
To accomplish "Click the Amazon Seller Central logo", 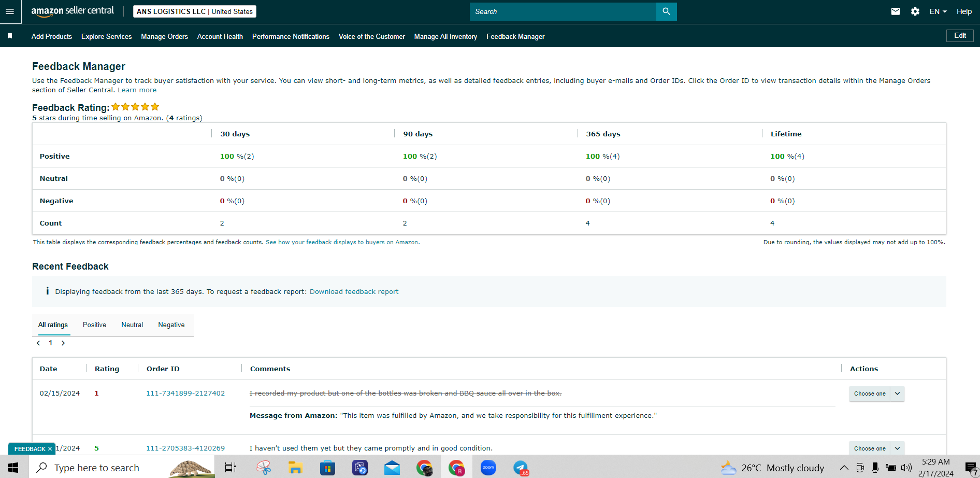I will [73, 11].
